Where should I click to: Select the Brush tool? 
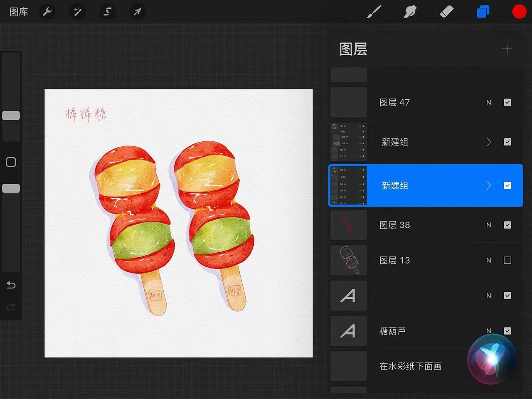374,12
